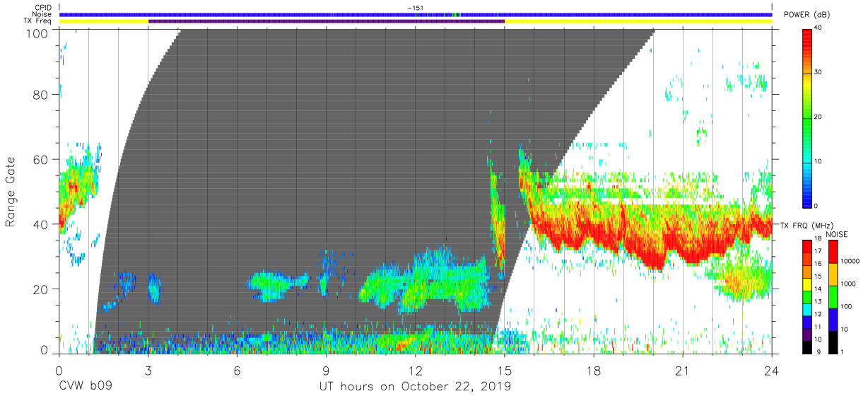Viewport: 868px width, 401px height.
Task: Click the y-axis tick label 20
Action: tap(42, 289)
